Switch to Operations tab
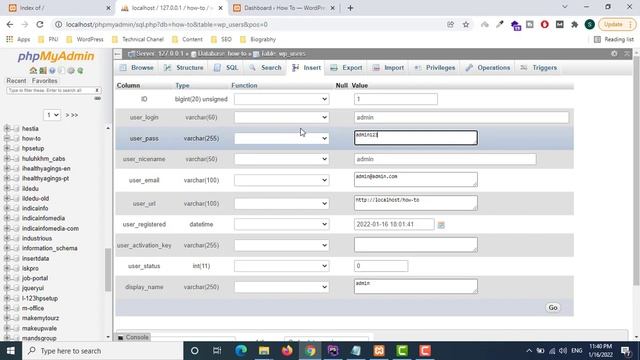 coord(488,68)
